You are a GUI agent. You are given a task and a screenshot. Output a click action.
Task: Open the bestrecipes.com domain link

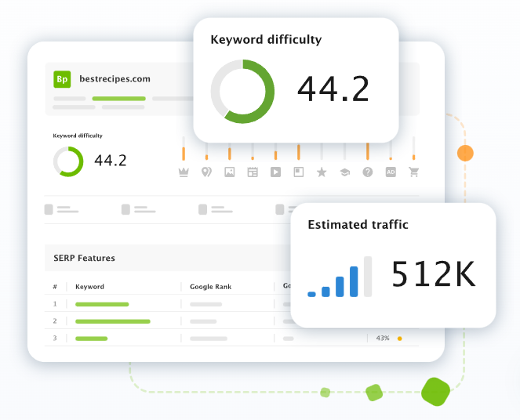(x=115, y=79)
